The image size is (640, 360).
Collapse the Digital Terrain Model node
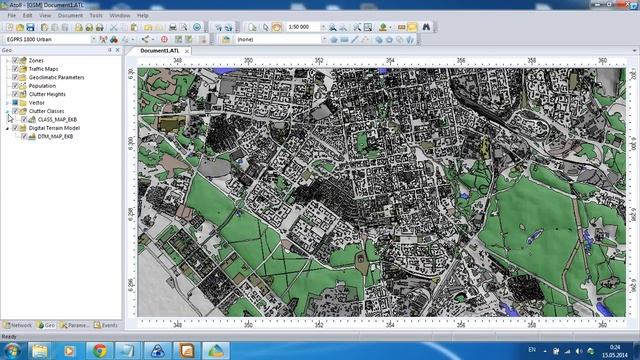pos(7,128)
